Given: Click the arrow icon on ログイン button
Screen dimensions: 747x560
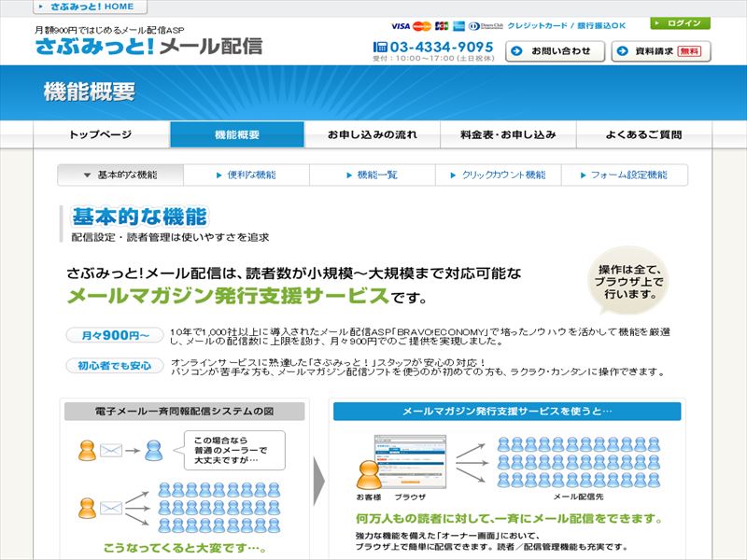Looking at the screenshot, I should point(657,23).
